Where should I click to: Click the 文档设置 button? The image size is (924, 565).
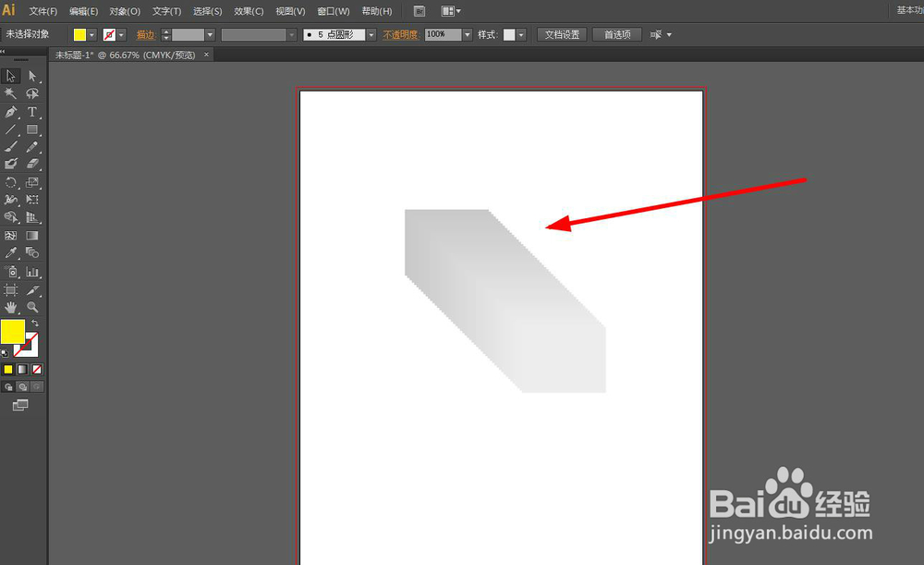pos(562,35)
